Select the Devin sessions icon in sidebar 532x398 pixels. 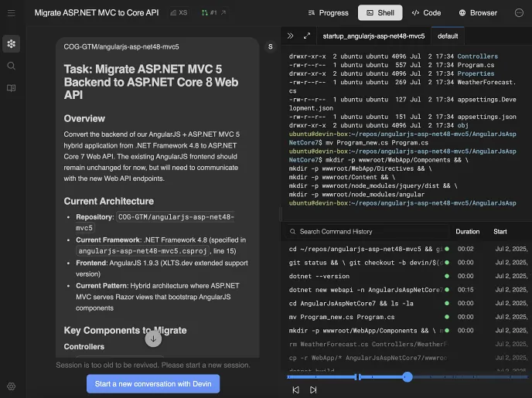click(x=11, y=44)
